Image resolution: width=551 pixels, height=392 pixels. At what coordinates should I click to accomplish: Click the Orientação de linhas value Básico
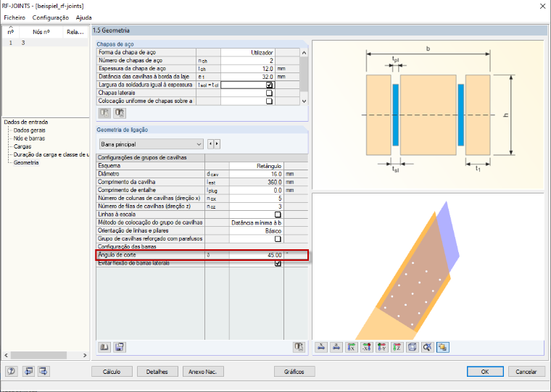(257, 230)
